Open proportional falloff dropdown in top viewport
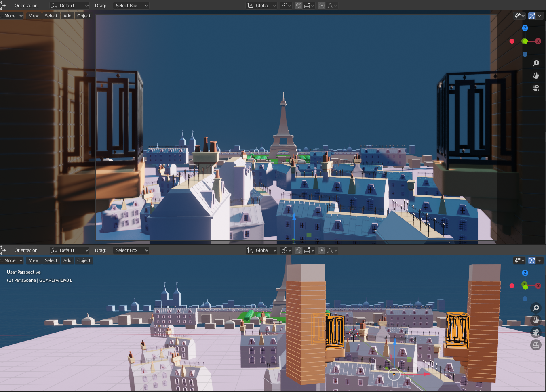Viewport: 546px width, 392px height. tap(332, 6)
